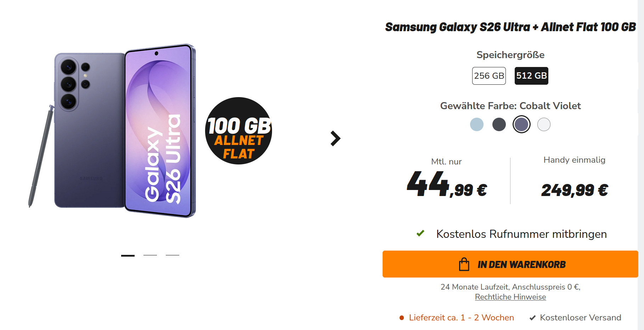Switch to the Speichergröße selection area

pyautogui.click(x=510, y=55)
